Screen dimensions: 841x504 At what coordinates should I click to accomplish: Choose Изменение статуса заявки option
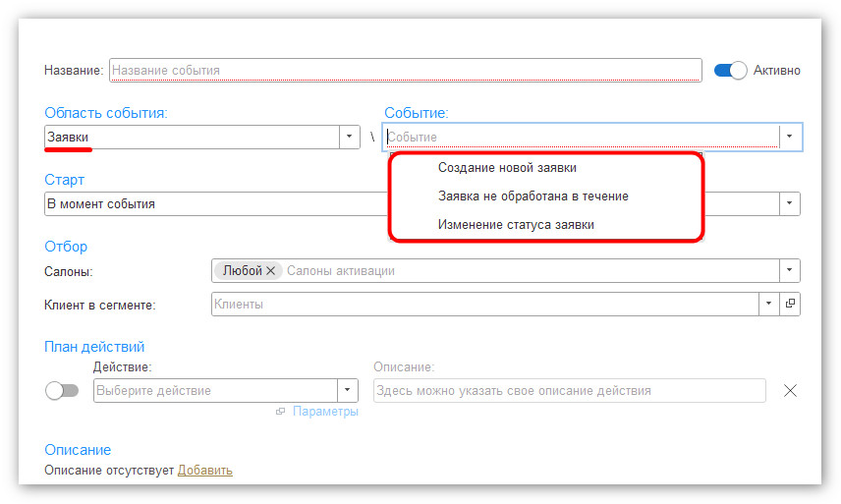pyautogui.click(x=516, y=225)
